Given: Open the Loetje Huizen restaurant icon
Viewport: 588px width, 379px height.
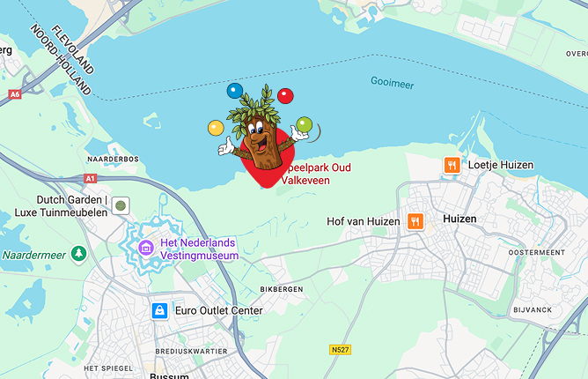Looking at the screenshot, I should [452, 166].
